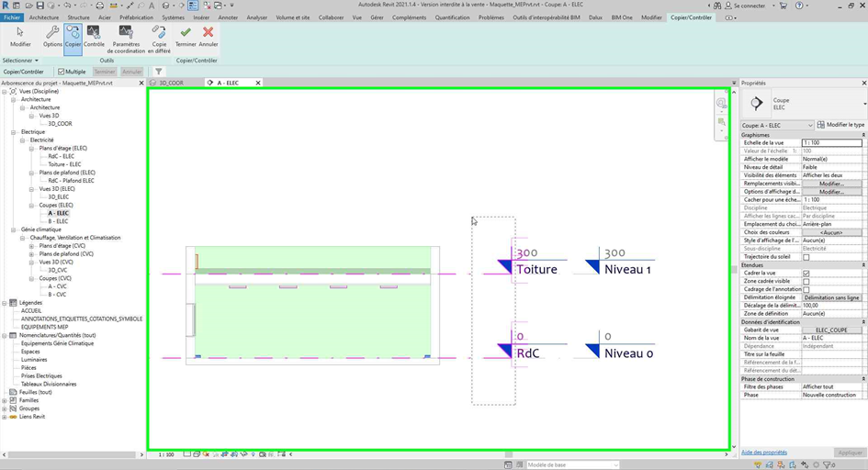Select the Copier tool in the ribbon
The width and height of the screenshot is (868, 470).
(73, 37)
